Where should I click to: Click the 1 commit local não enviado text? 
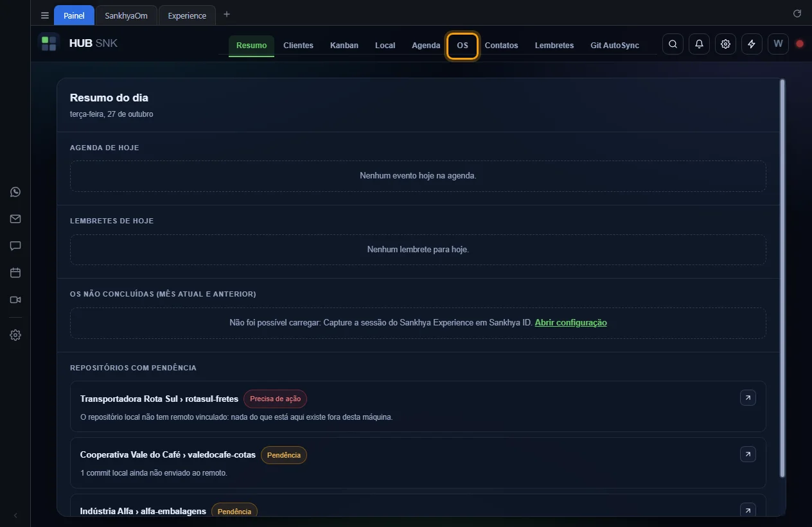pos(154,473)
